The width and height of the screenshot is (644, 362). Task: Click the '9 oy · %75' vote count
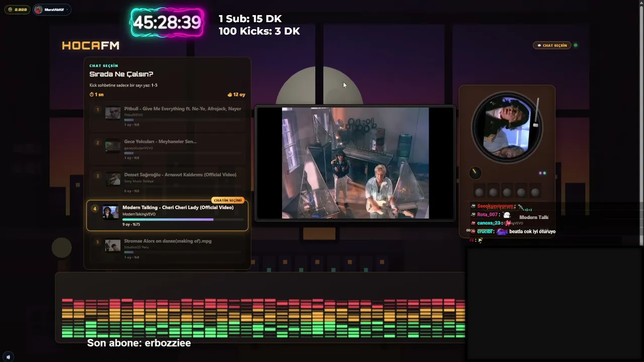coord(131,225)
